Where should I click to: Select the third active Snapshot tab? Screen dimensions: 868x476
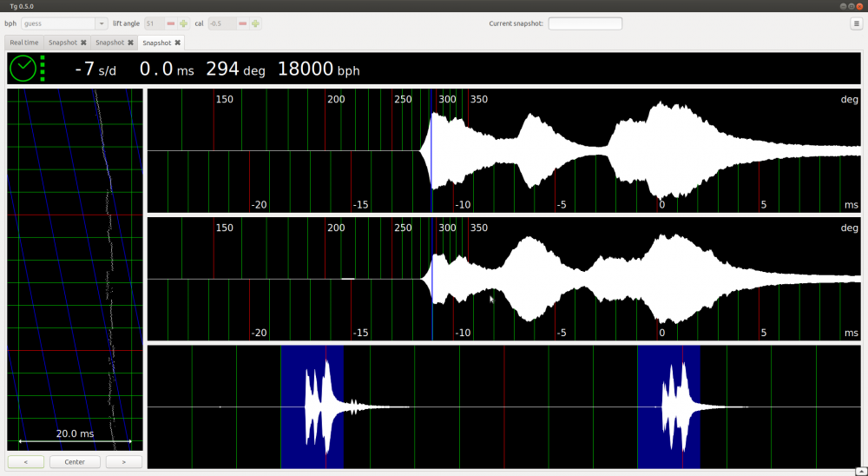coord(156,43)
